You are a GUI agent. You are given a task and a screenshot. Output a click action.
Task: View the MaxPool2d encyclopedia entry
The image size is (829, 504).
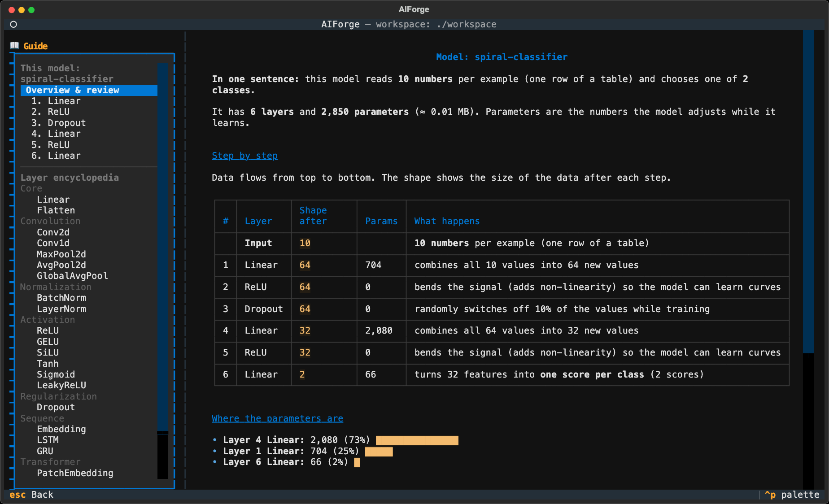point(61,254)
